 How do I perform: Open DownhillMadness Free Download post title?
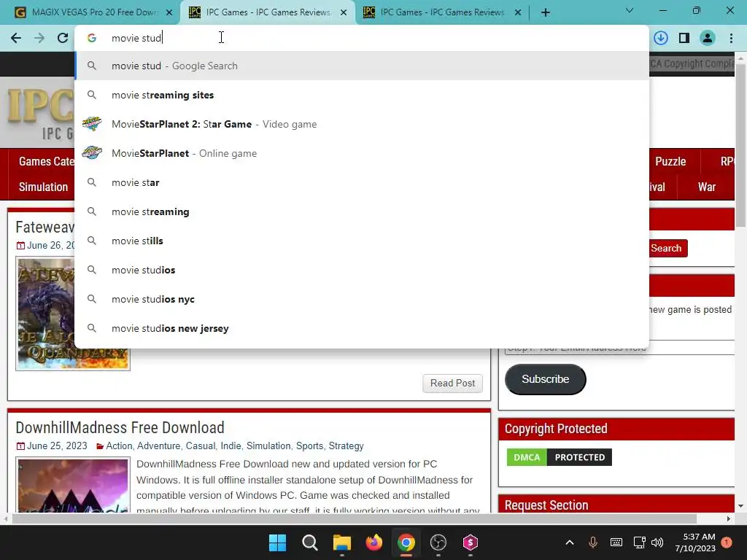coord(120,427)
